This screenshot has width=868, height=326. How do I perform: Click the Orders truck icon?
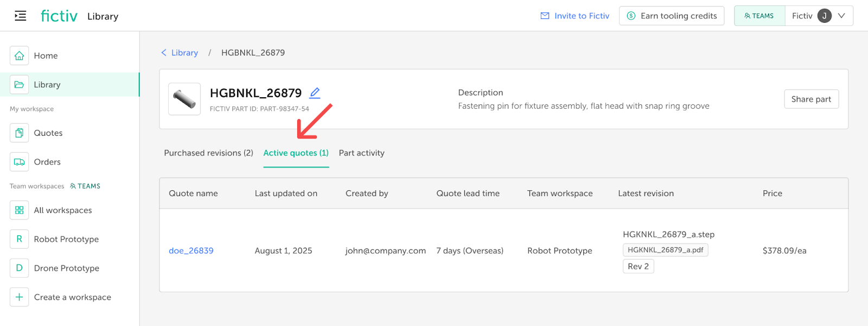19,162
